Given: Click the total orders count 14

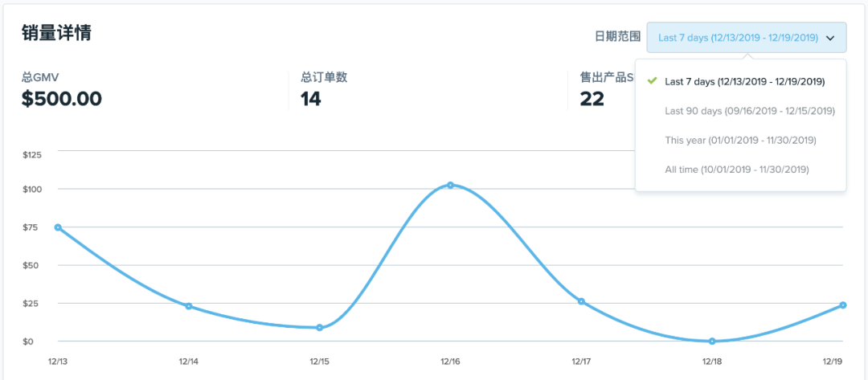Looking at the screenshot, I should coord(311,99).
